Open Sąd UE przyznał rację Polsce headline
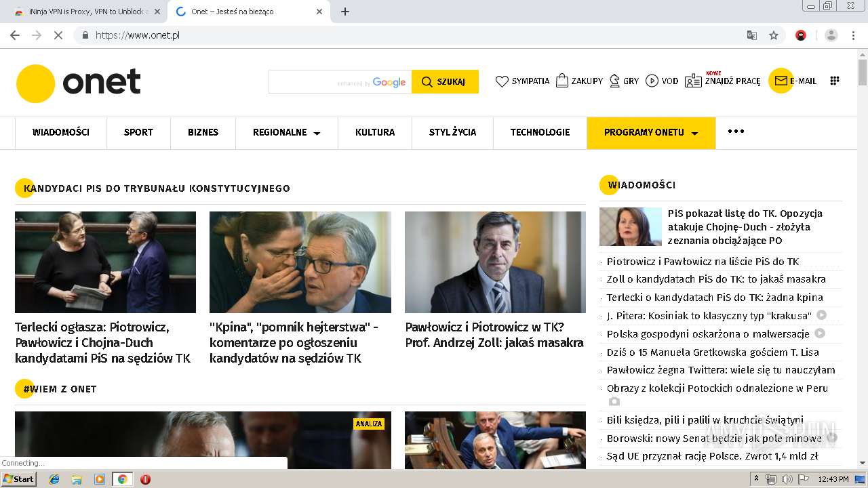 coord(713,456)
